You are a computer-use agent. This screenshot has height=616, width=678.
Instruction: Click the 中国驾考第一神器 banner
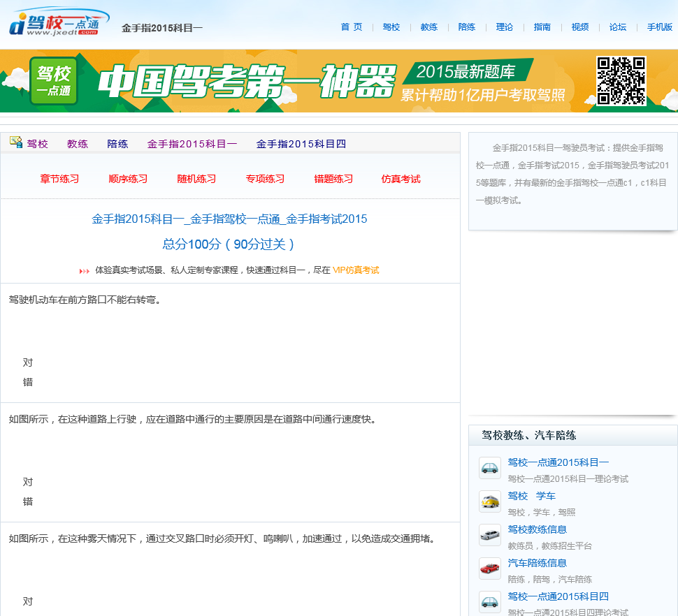[339, 81]
